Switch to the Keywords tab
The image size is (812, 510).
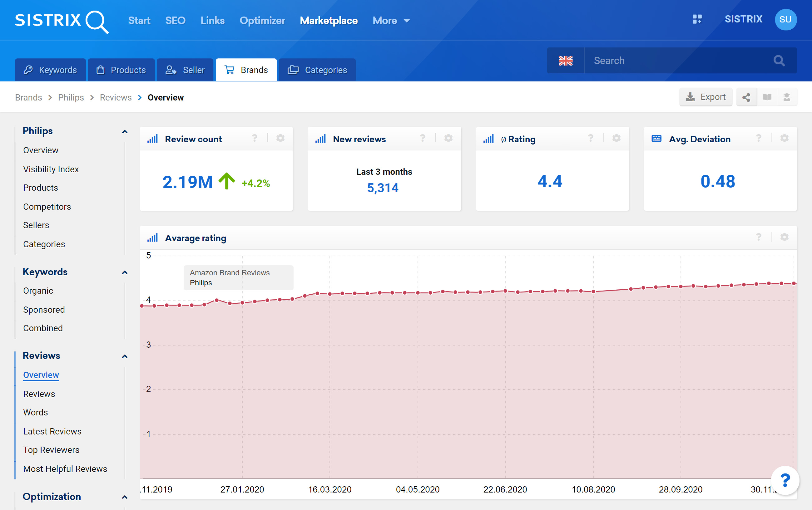click(50, 70)
